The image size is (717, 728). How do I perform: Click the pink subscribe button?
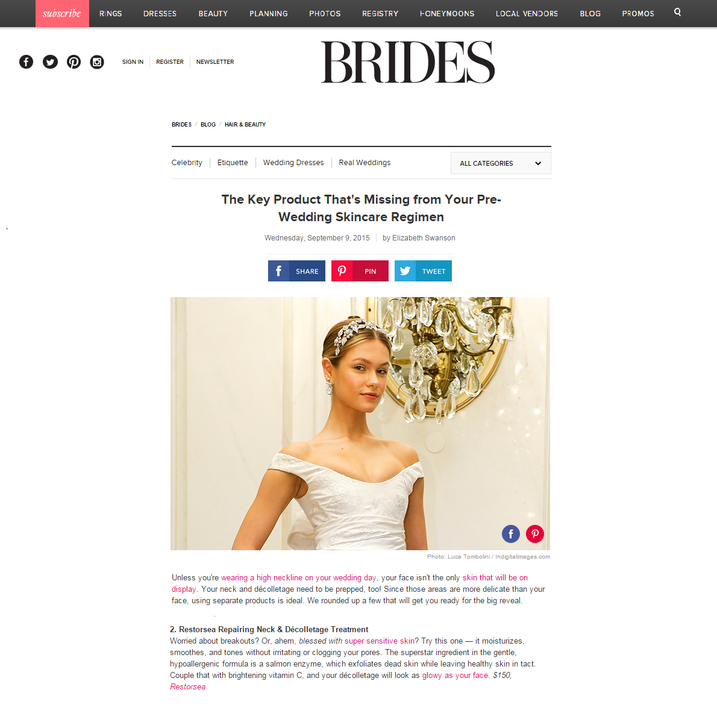tap(62, 13)
